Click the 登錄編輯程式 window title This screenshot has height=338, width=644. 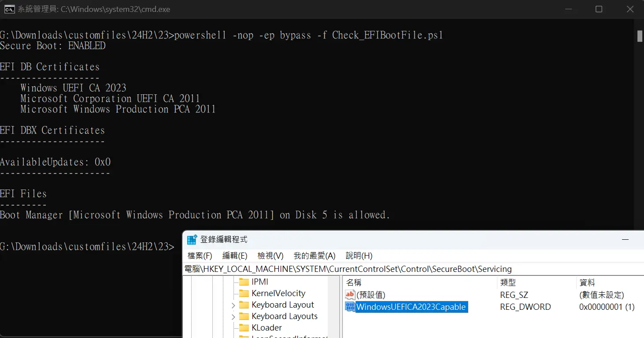click(224, 239)
